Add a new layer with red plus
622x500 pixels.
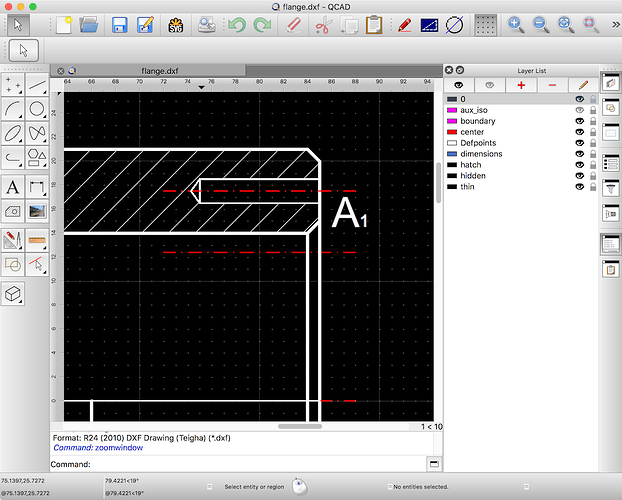pos(521,85)
